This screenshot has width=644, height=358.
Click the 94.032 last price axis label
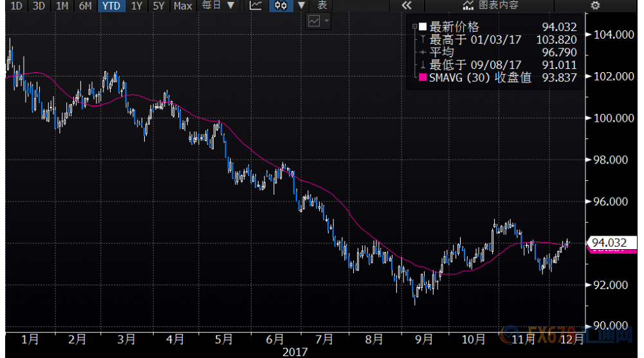tap(612, 243)
